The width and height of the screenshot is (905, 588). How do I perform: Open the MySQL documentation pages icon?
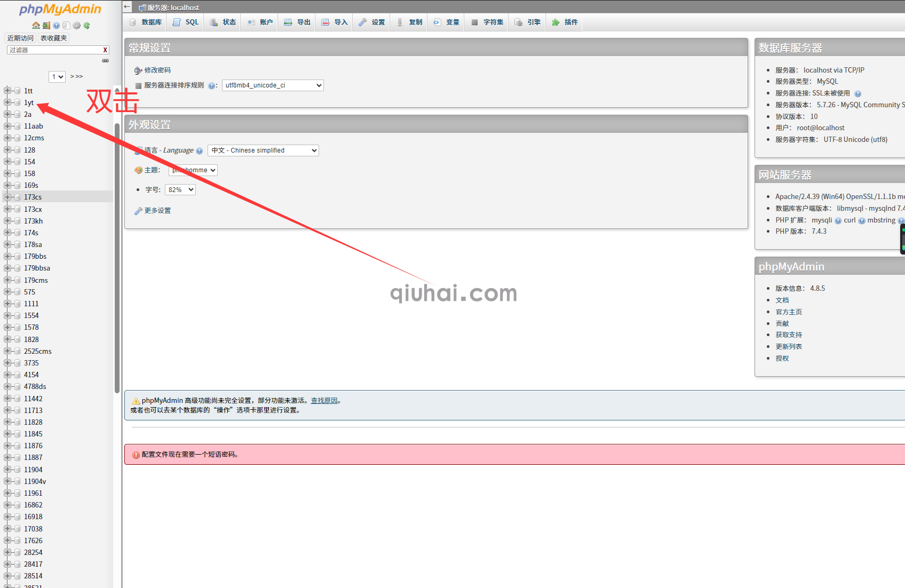(x=66, y=25)
